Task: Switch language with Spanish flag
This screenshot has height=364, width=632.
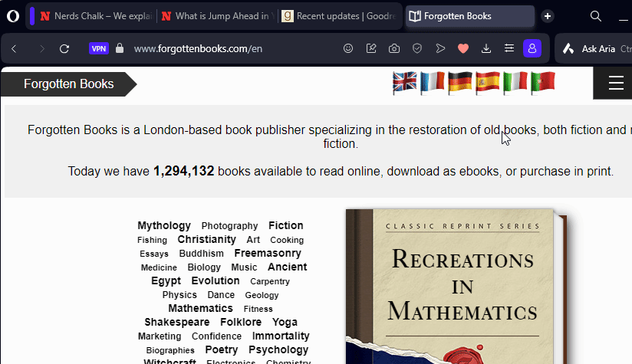Action: 487,82
